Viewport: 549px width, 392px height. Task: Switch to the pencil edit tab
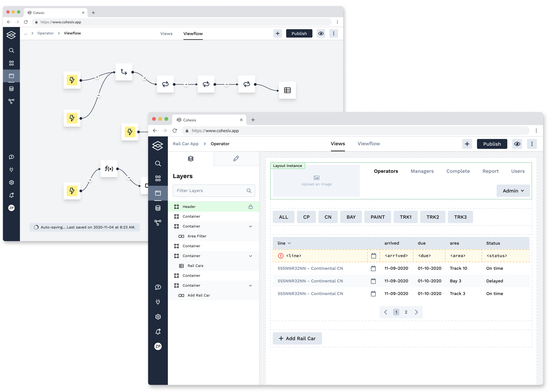click(x=236, y=159)
